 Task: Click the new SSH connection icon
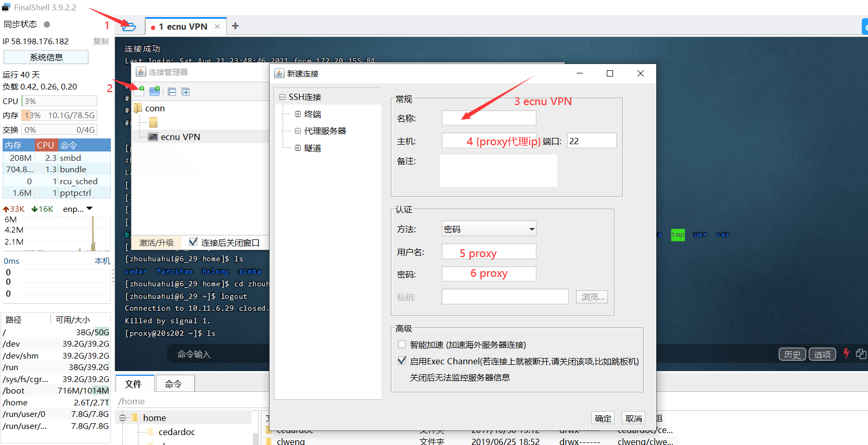coord(139,91)
